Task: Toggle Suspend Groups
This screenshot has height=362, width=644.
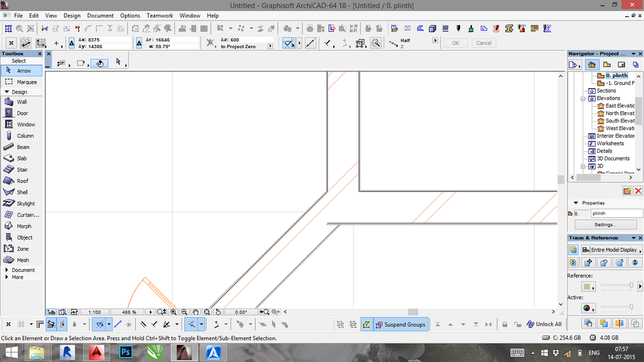Action: [400, 325]
